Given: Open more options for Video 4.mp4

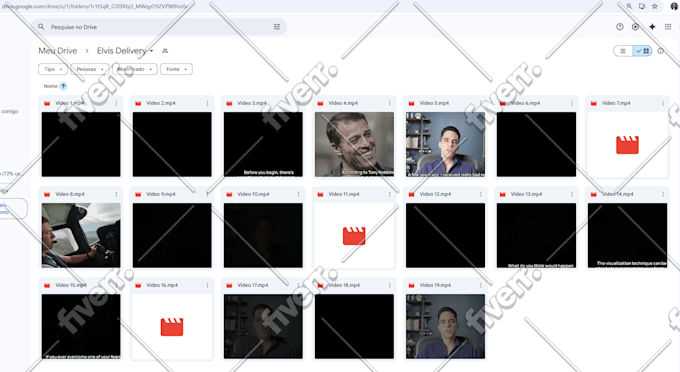Looking at the screenshot, I should click(389, 103).
